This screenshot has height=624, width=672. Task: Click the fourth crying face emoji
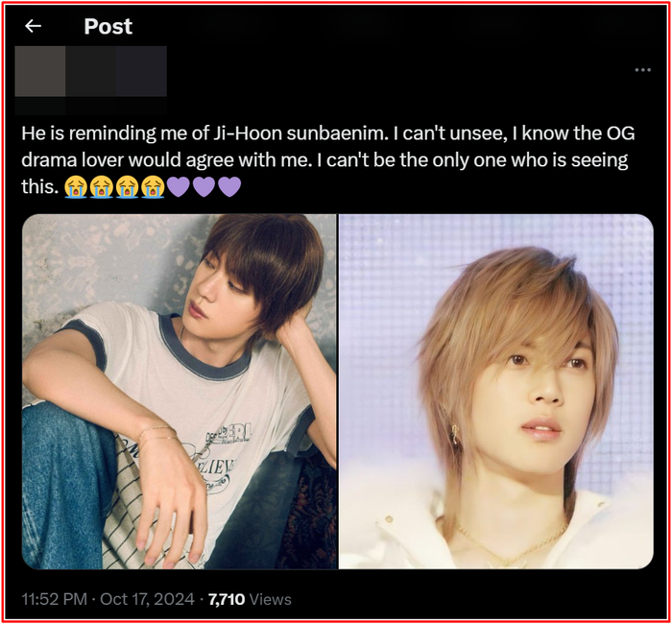click(153, 187)
